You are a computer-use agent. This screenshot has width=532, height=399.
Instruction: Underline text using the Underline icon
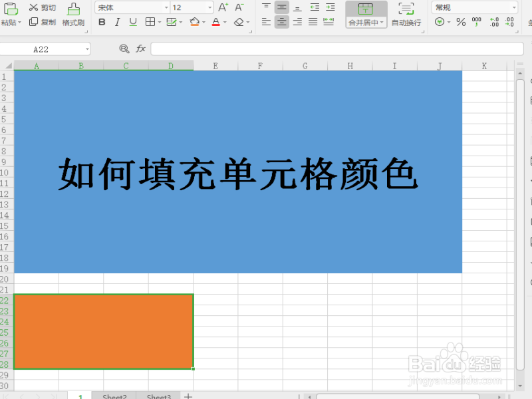tap(133, 22)
